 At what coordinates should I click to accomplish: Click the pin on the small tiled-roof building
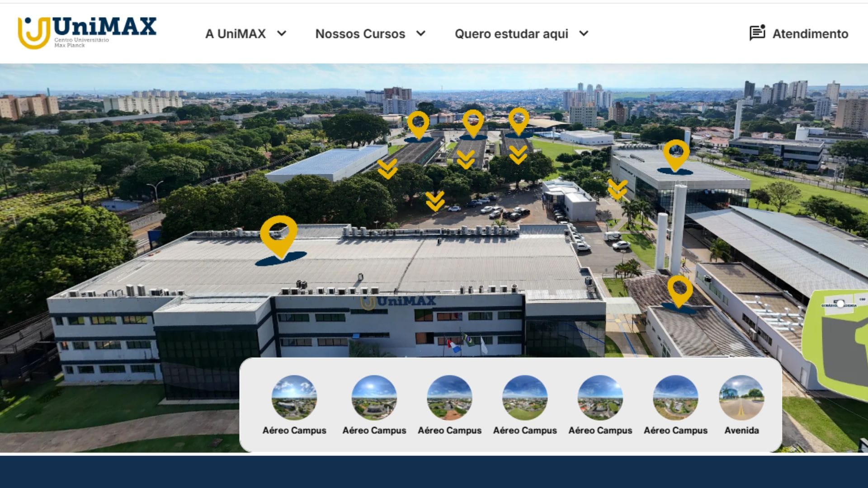679,290
